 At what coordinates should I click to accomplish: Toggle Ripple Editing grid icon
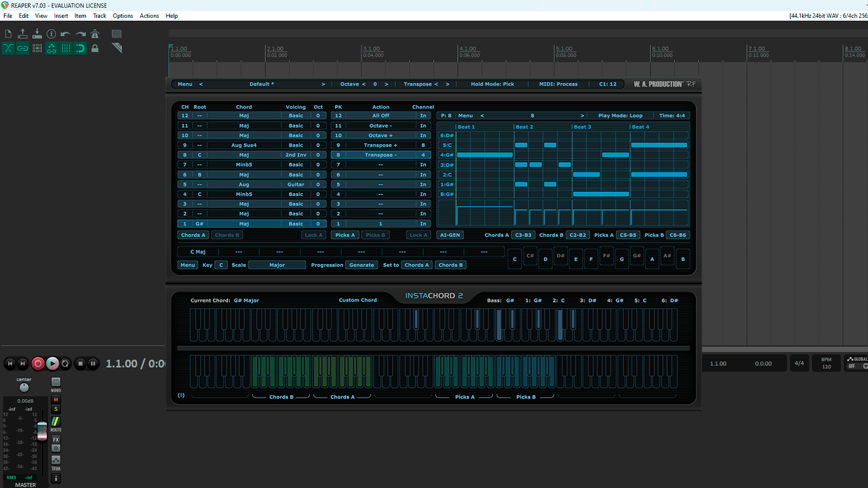[37, 48]
